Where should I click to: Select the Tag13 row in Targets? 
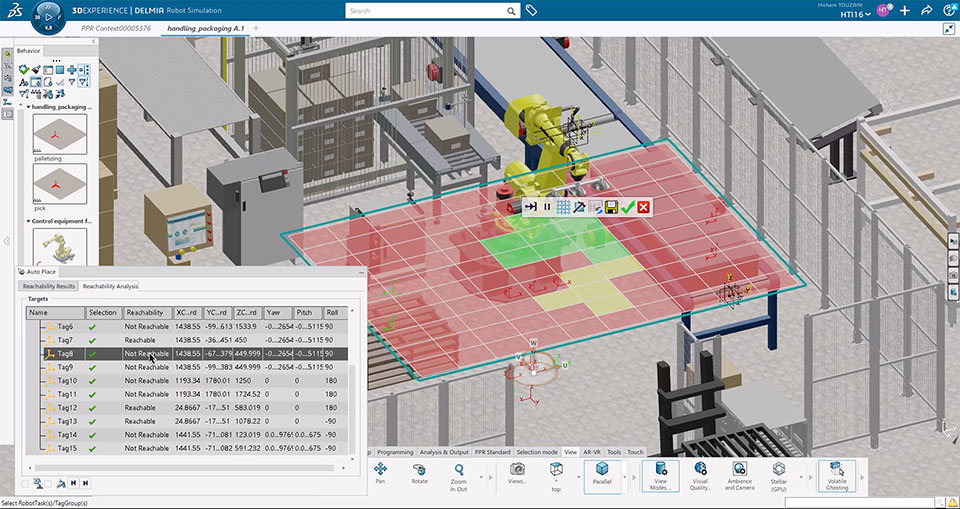(x=187, y=421)
